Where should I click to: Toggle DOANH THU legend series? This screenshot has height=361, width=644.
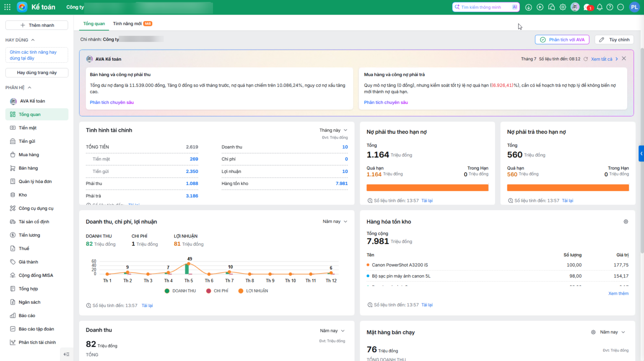coord(180,291)
